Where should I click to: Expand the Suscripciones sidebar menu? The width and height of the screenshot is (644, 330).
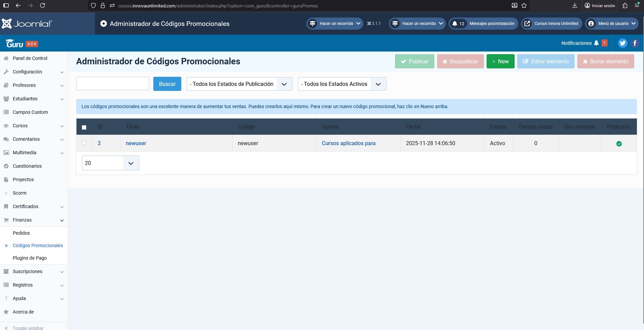tap(34, 271)
